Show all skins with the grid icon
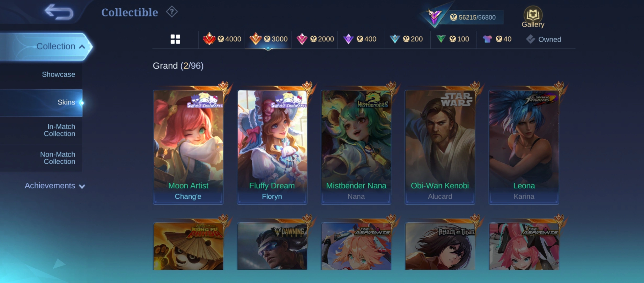The width and height of the screenshot is (644, 283). point(175,39)
